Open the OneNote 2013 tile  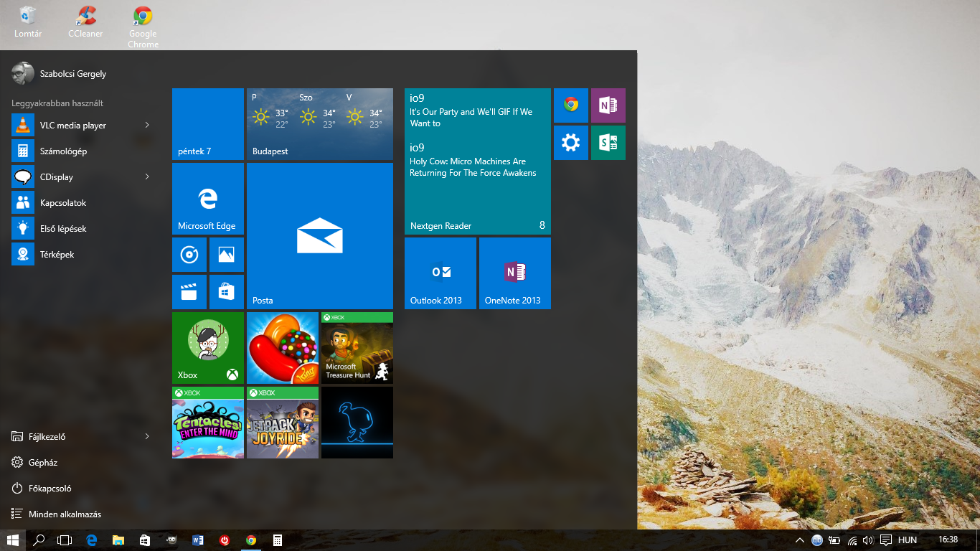(x=515, y=273)
